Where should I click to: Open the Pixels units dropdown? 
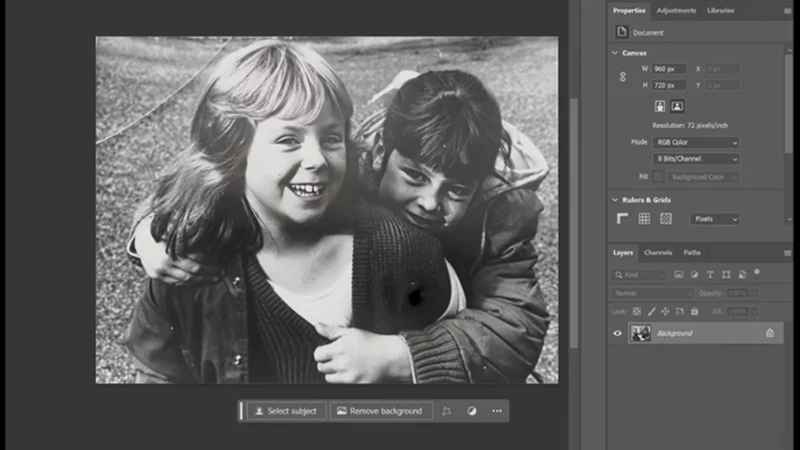click(x=715, y=219)
